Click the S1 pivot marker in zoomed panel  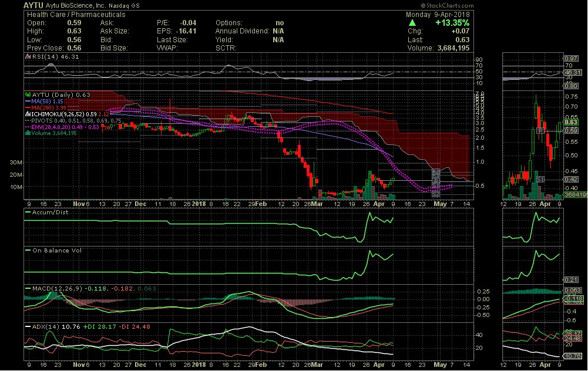pyautogui.click(x=540, y=180)
